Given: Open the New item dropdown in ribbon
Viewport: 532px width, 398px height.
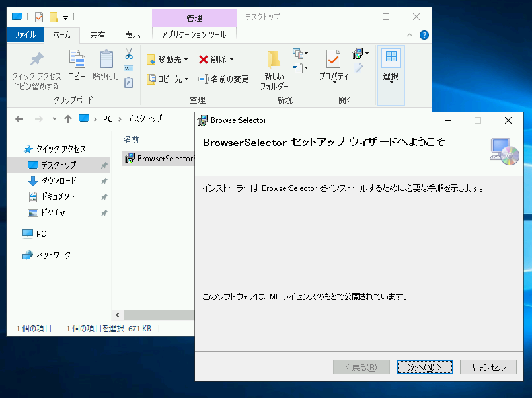Looking at the screenshot, I should 300,54.
